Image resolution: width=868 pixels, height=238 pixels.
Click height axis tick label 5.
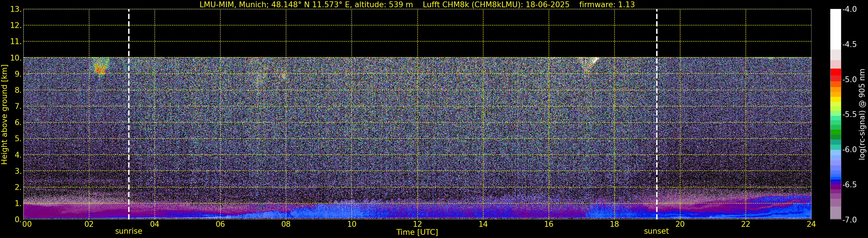pos(18,139)
